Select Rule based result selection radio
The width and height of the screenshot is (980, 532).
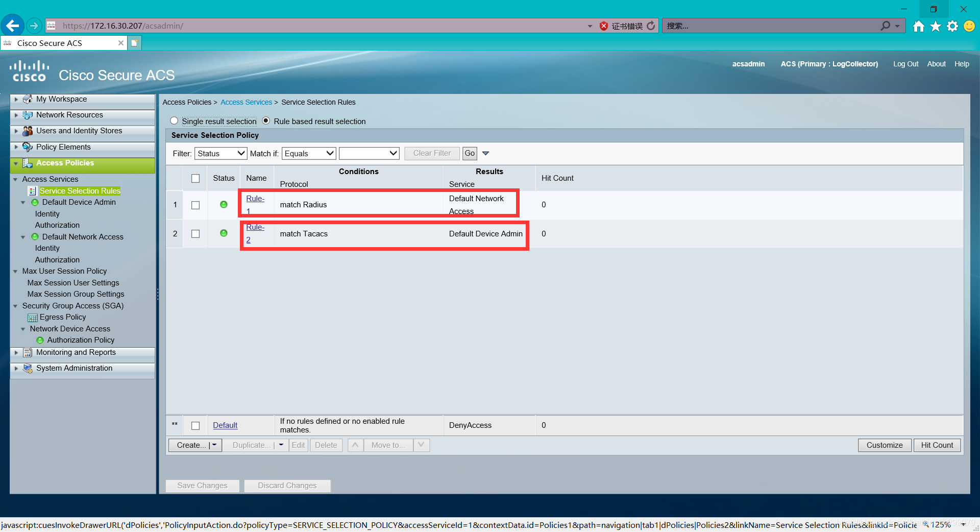pyautogui.click(x=266, y=120)
